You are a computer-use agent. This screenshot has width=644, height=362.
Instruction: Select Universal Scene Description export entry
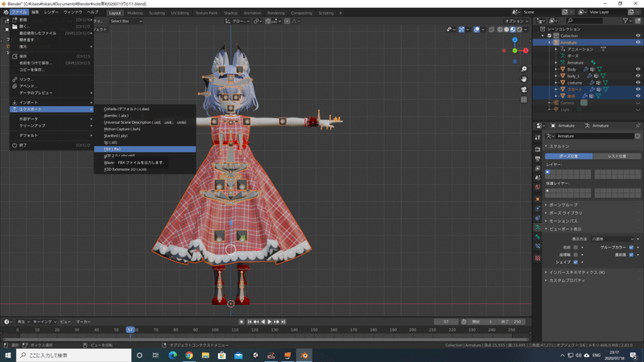point(145,122)
